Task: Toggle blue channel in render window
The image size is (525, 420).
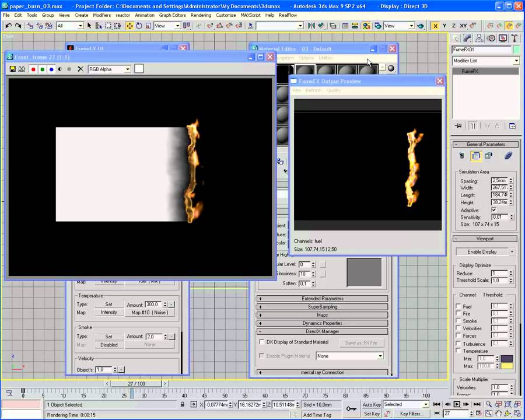Action: (x=51, y=69)
